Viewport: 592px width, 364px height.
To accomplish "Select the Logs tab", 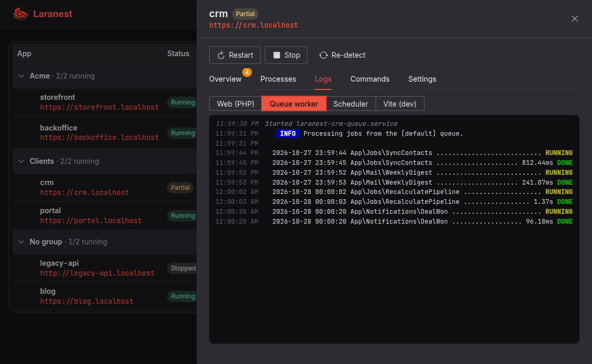I will point(323,79).
